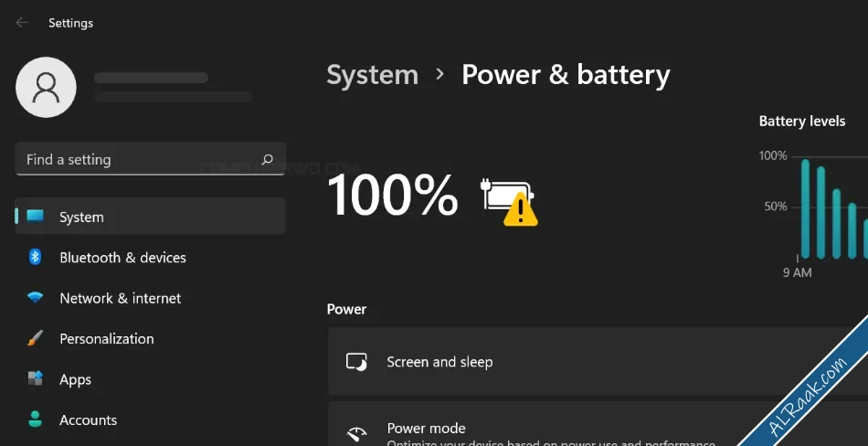Click the System breadcrumb link
Screen dimensions: 868x446
pos(373,75)
